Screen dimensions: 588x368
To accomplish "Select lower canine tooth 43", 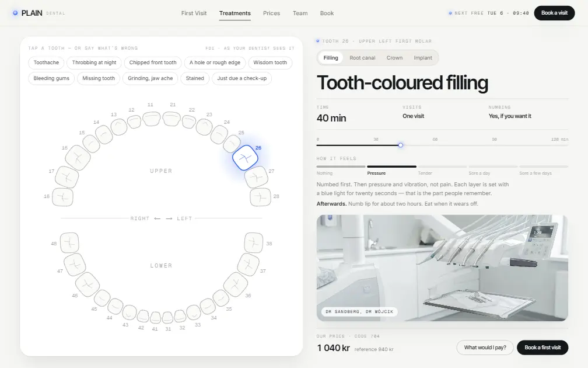I will [129, 313].
